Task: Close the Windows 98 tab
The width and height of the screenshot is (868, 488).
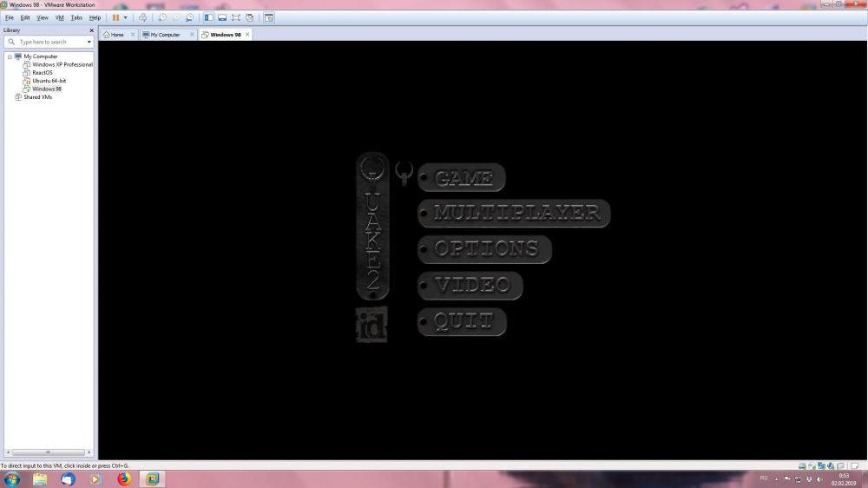Action: (247, 35)
